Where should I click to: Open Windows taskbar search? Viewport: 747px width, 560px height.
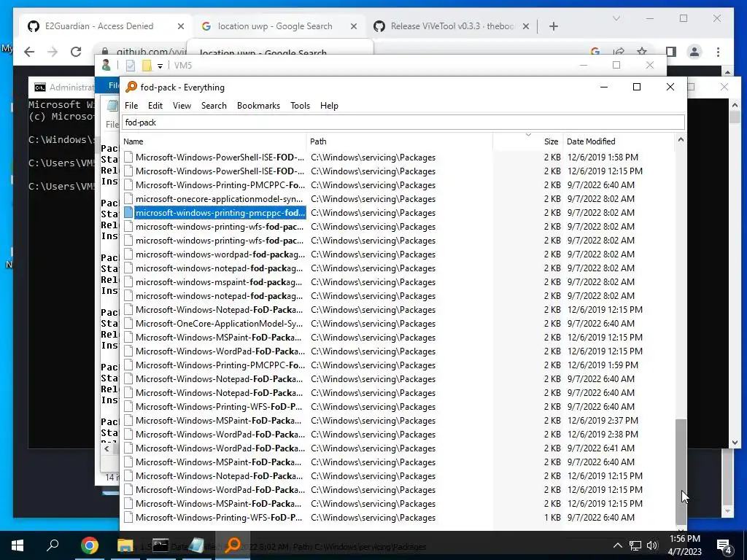click(x=53, y=545)
